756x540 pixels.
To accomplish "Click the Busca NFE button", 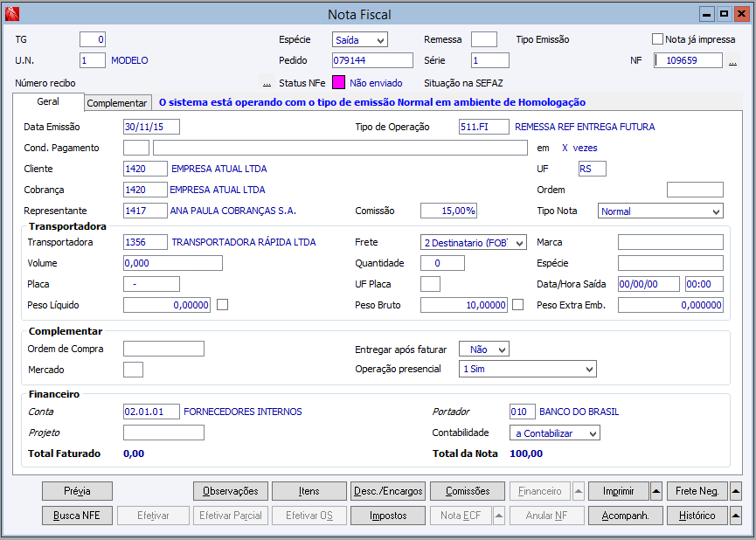I will (77, 516).
